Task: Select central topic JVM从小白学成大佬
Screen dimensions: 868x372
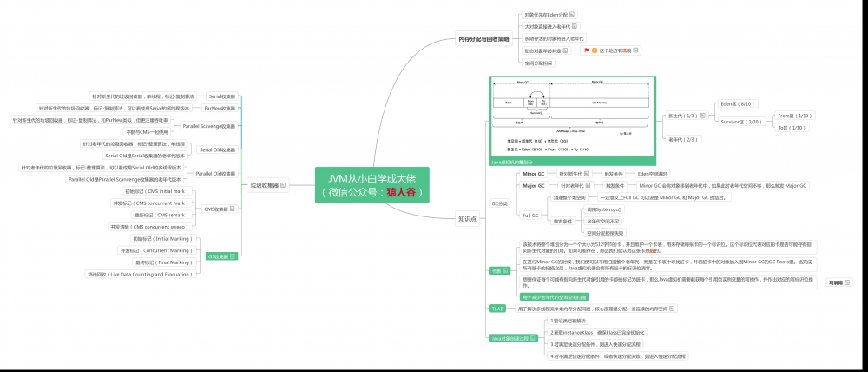Action: (x=372, y=185)
